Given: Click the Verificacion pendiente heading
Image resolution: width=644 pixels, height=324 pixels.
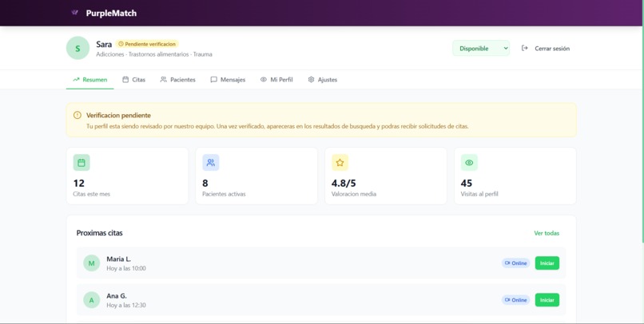Looking at the screenshot, I should point(118,115).
